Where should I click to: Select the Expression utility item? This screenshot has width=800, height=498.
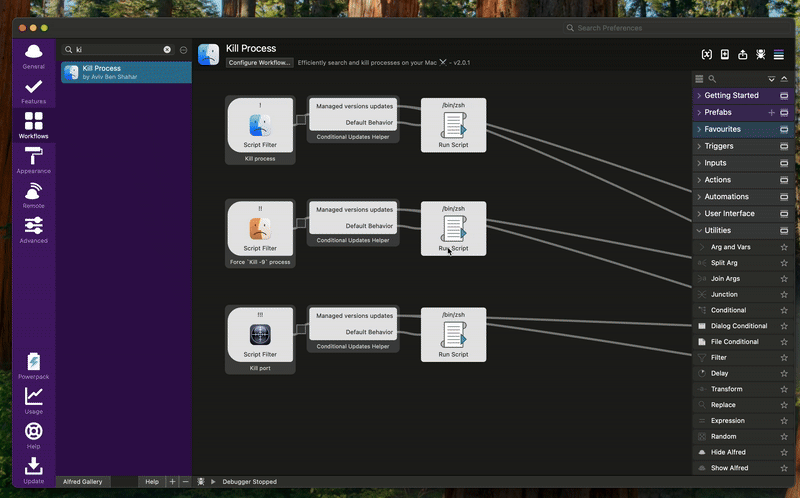[x=743, y=420]
